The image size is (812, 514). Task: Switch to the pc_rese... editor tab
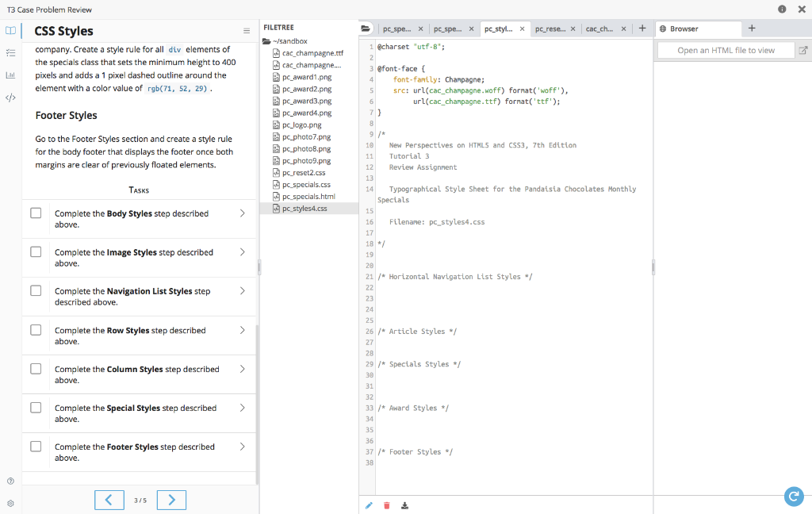(550, 29)
